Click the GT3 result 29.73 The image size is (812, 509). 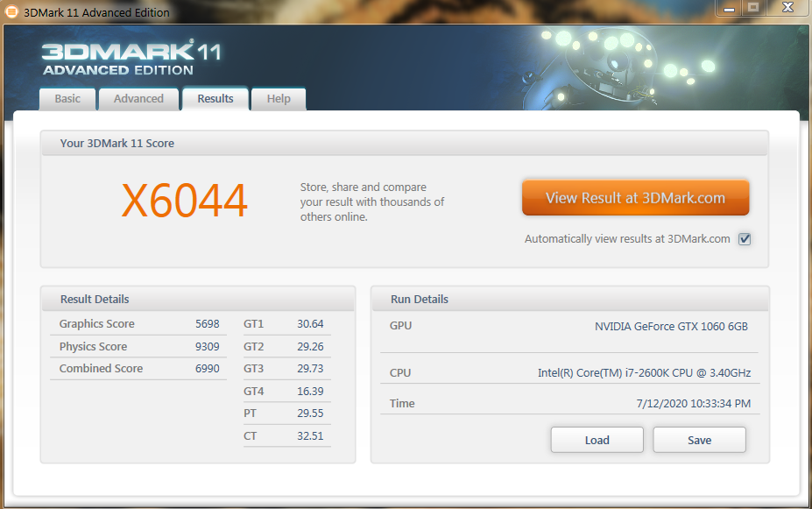(x=310, y=369)
